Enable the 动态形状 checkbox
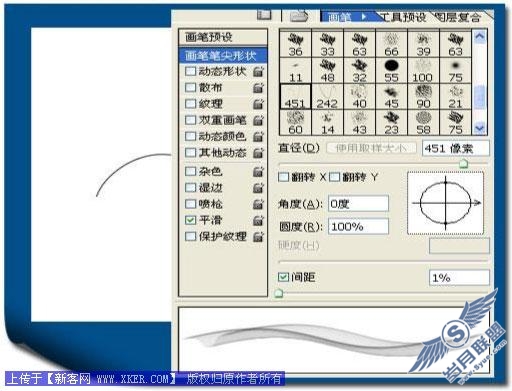Image resolution: width=512 pixels, height=391 pixels. [x=190, y=71]
